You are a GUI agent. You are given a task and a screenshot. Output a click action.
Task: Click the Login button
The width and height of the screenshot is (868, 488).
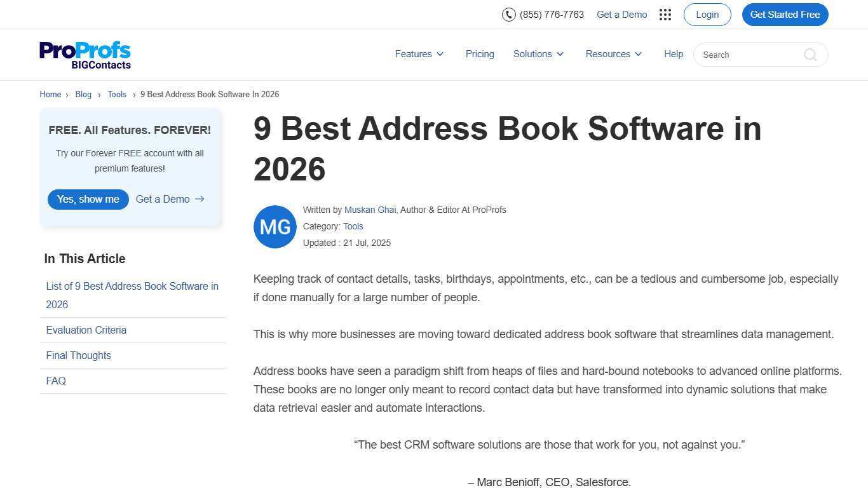tap(707, 14)
